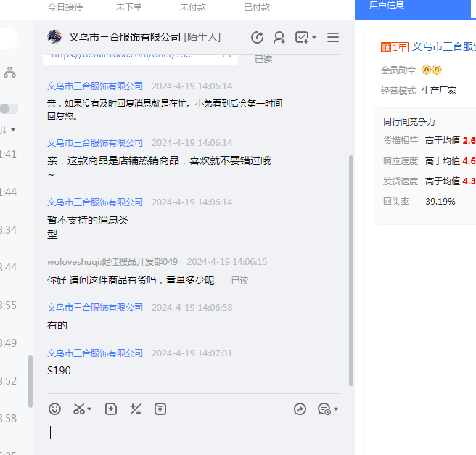Open the quick reply dropdown near input
The height and width of the screenshot is (455, 476).
point(336,410)
